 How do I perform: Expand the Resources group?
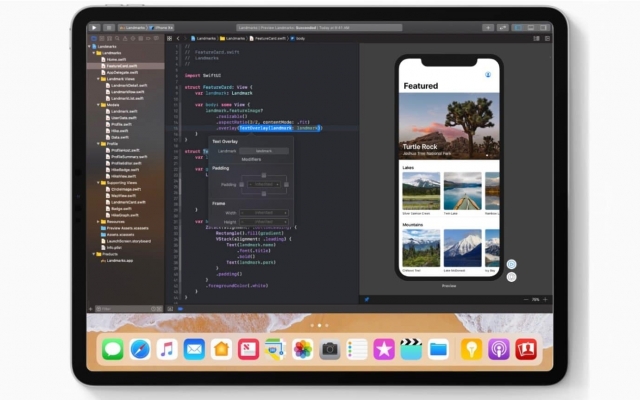98,222
